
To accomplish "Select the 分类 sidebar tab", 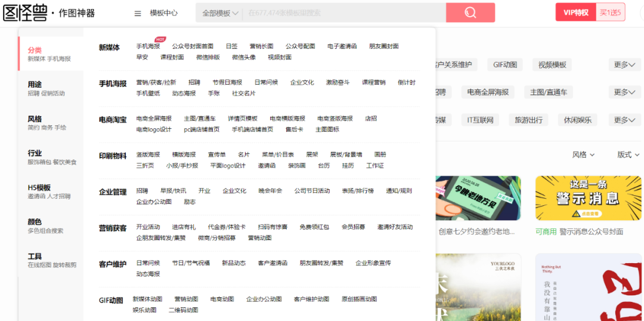I will [x=51, y=54].
